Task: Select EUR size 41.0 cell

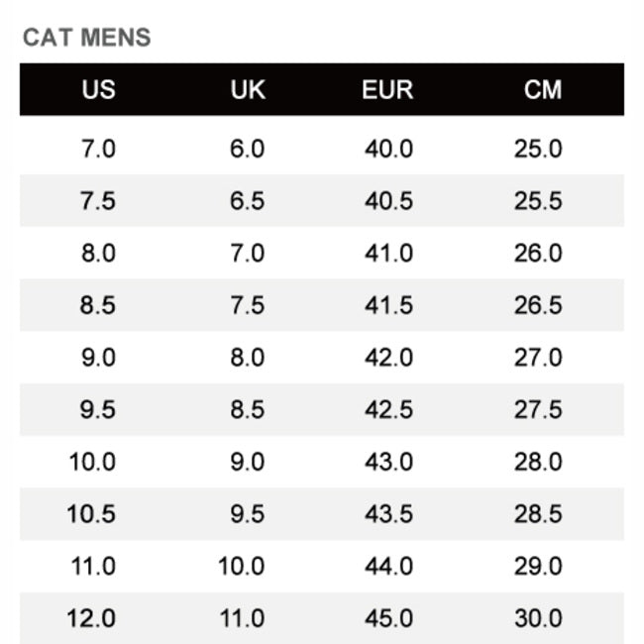Action: coord(388,254)
